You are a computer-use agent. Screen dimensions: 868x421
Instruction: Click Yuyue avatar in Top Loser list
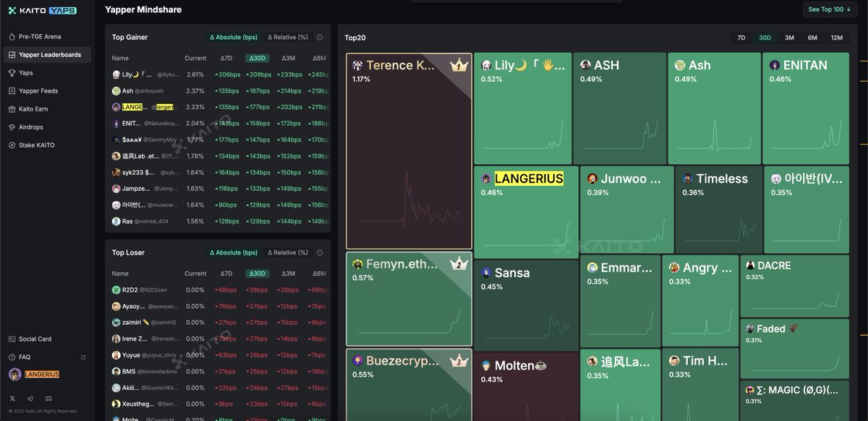[x=116, y=355]
